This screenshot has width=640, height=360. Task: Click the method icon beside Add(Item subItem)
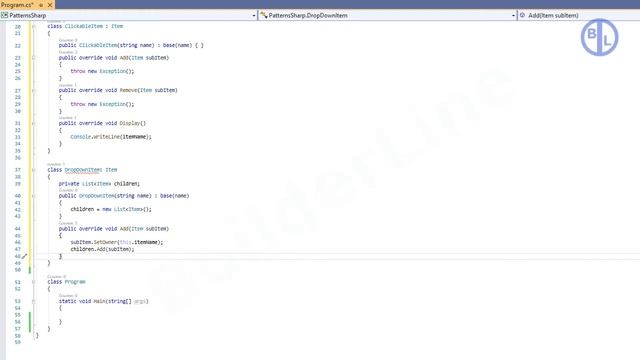coord(522,15)
